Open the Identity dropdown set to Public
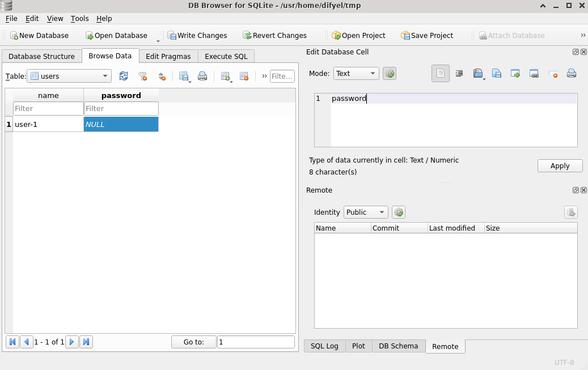This screenshot has height=370, width=588. pyautogui.click(x=366, y=212)
